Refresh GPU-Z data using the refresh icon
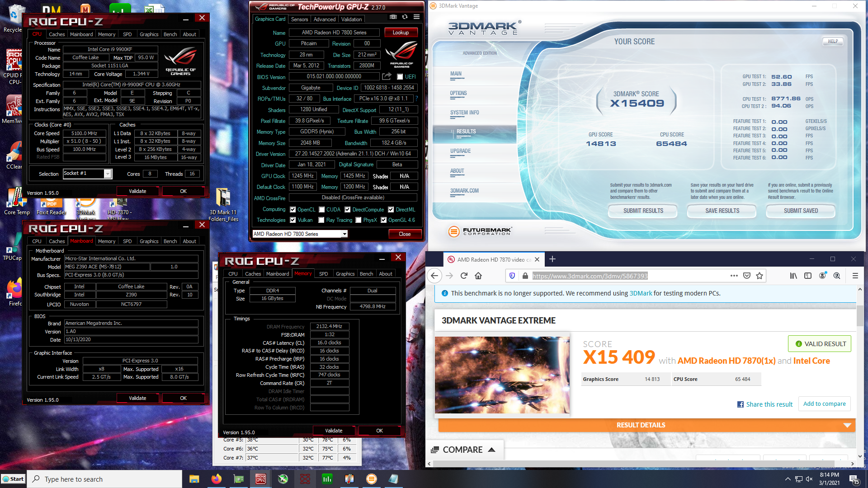This screenshot has width=868, height=488. (405, 17)
